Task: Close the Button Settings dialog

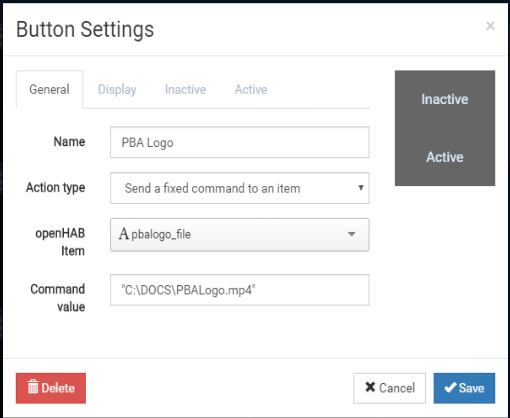Action: [490, 26]
